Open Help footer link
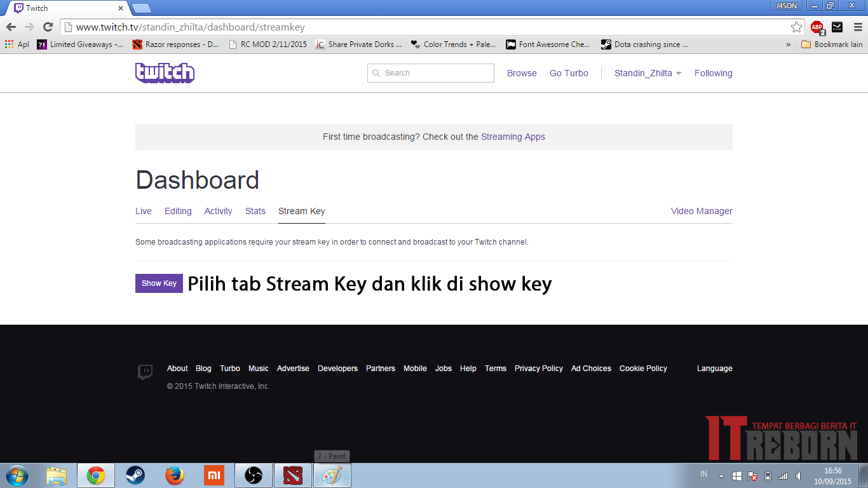 click(x=468, y=369)
